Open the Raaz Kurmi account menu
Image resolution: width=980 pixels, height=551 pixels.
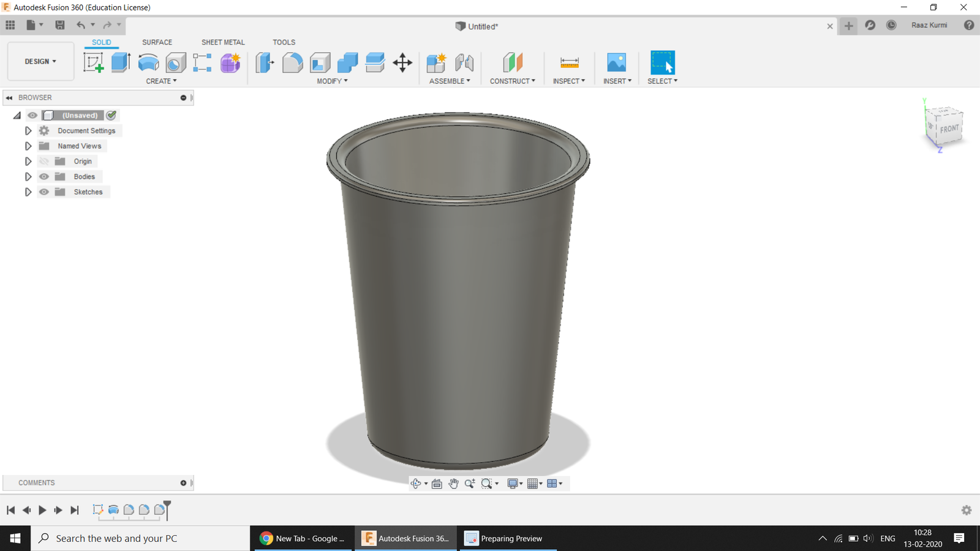tap(929, 25)
